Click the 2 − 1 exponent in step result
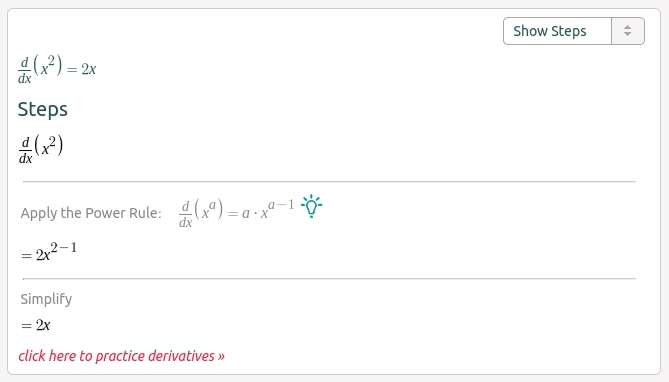The image size is (669, 382). (64, 248)
